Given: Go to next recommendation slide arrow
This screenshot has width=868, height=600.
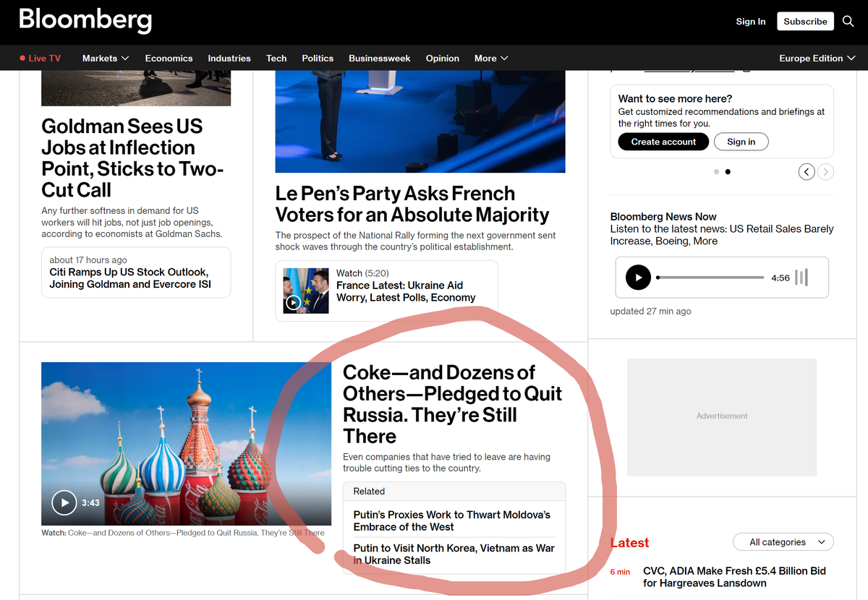Looking at the screenshot, I should (825, 171).
